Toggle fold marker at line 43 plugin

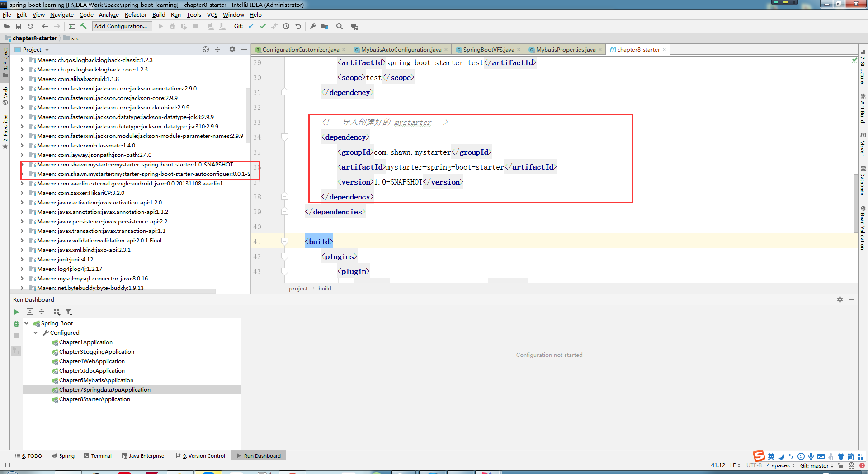tap(284, 271)
